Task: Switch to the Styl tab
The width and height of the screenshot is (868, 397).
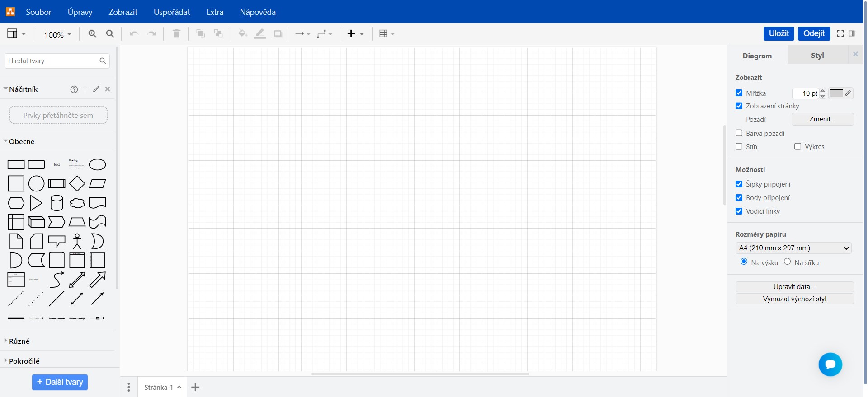Action: 817,55
